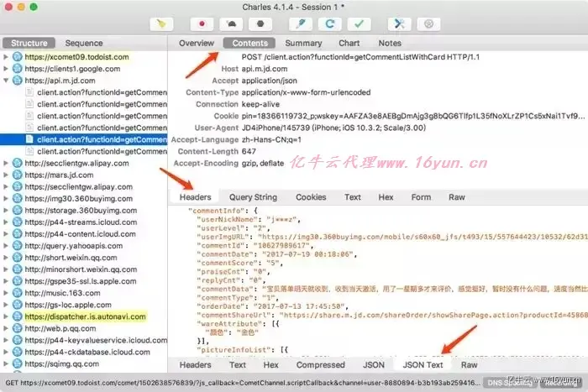The height and width of the screenshot is (392, 588).
Task: Switch to the JSON response tab
Action: coord(374,365)
